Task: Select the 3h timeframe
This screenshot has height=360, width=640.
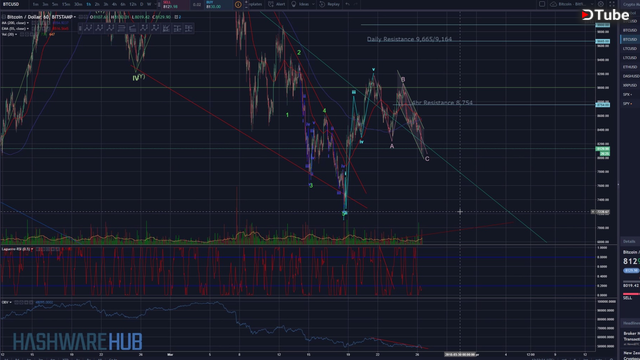Action: click(x=106, y=4)
